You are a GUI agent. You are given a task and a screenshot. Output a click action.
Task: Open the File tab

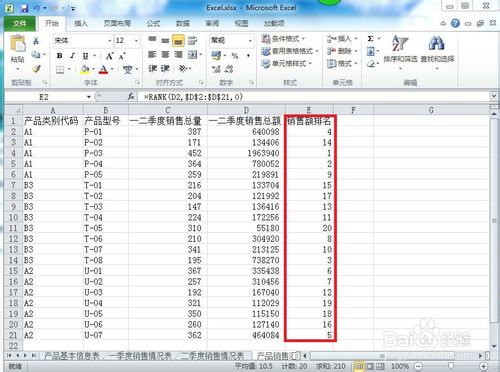(x=20, y=23)
